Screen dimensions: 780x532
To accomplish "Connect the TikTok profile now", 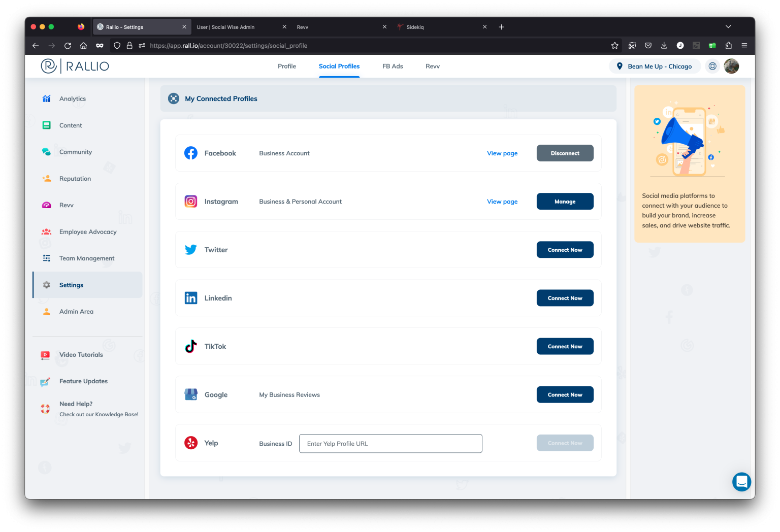I will click(x=565, y=347).
